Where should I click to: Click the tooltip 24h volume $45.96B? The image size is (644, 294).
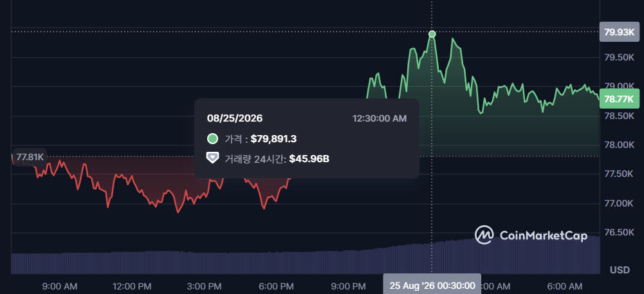[x=309, y=159]
